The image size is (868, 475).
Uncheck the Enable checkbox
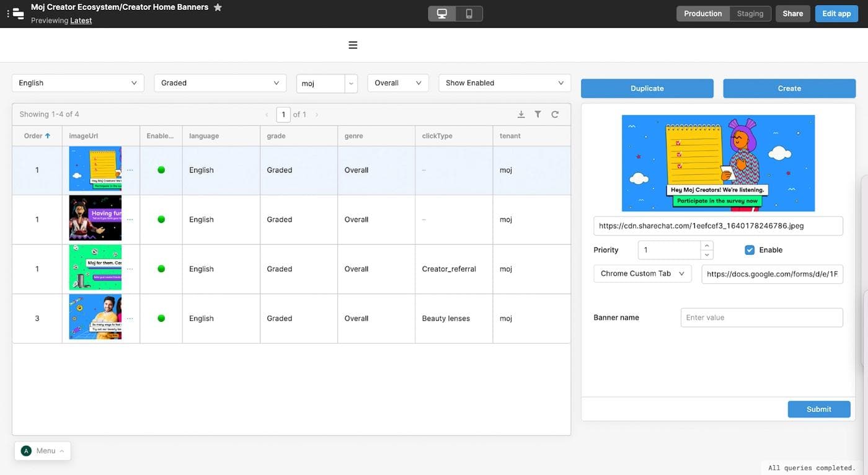[x=749, y=249]
